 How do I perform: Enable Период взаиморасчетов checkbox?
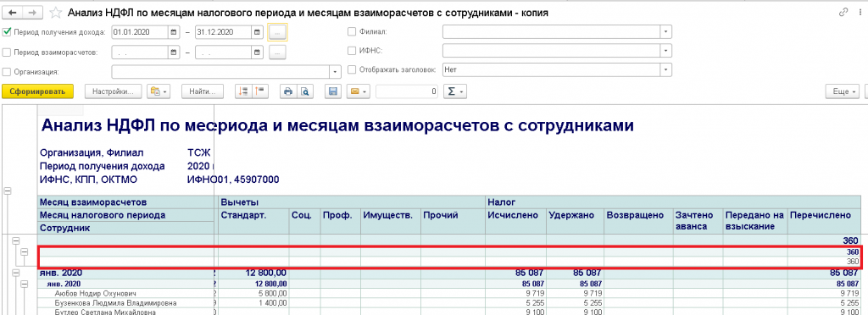pos(7,52)
